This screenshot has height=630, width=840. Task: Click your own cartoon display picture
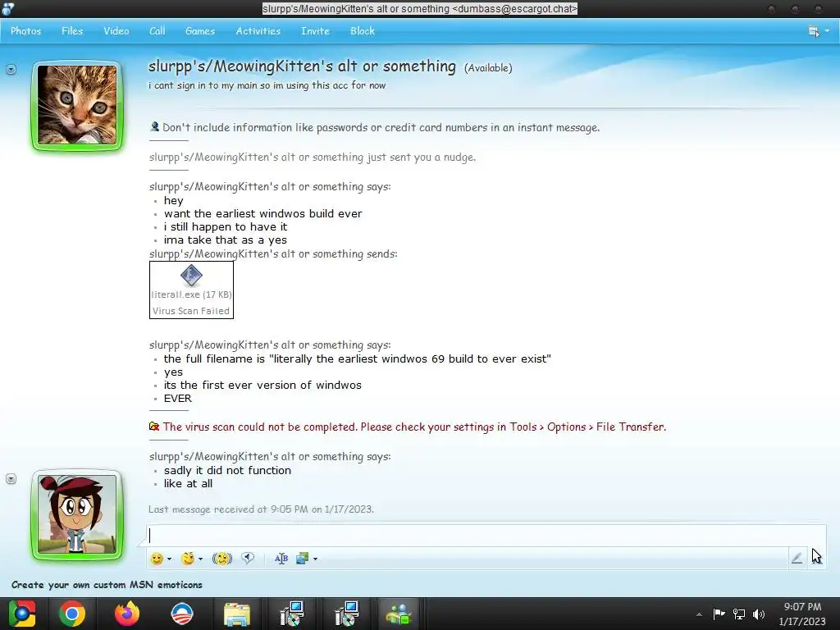click(77, 514)
